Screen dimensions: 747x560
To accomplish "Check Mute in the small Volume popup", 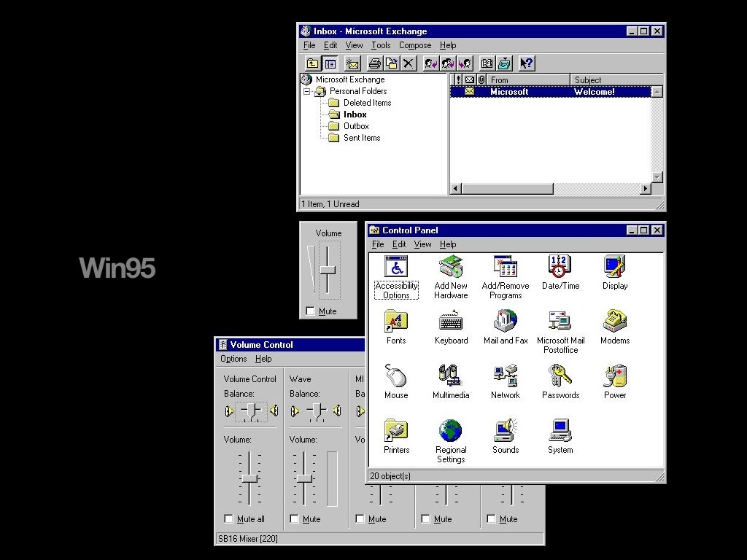I will tap(310, 311).
